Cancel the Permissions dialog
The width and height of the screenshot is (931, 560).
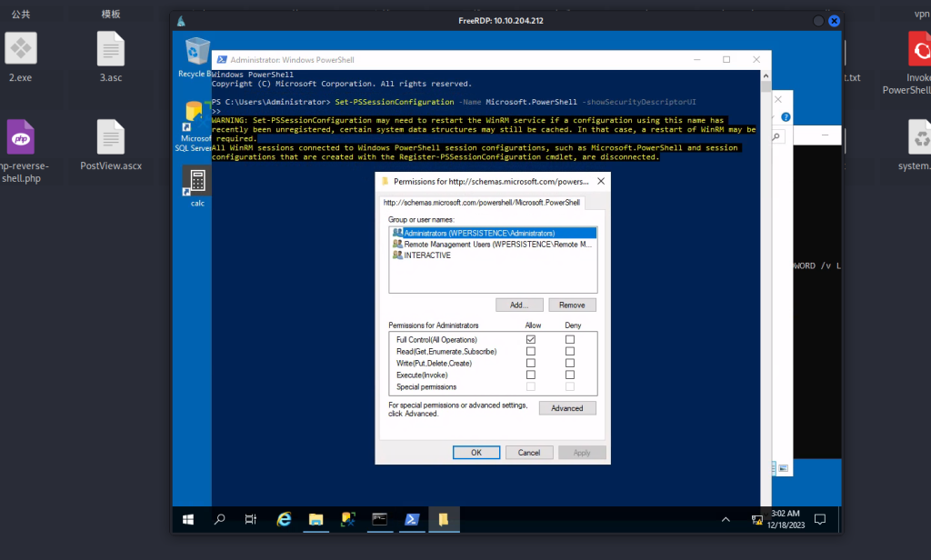pos(529,453)
